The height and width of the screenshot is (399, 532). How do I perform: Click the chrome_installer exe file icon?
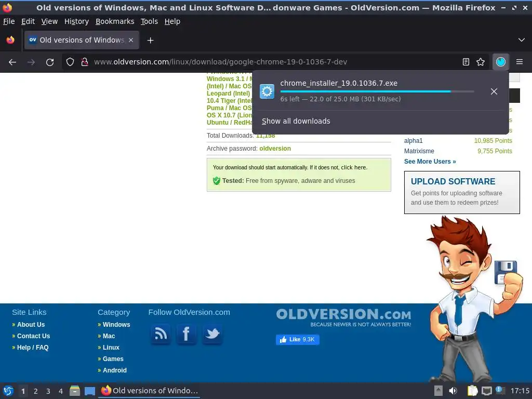(x=267, y=91)
